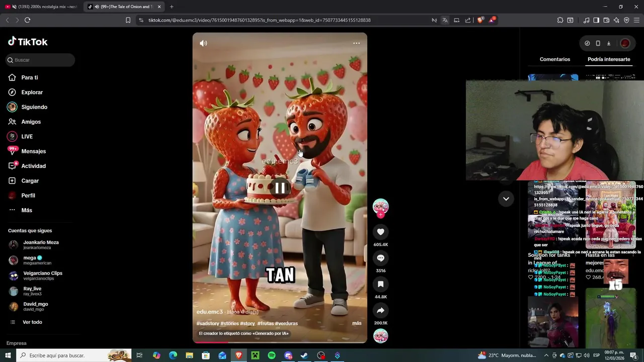Open the browser hamburger menu
Screen dimensions: 644x362
click(637, 20)
